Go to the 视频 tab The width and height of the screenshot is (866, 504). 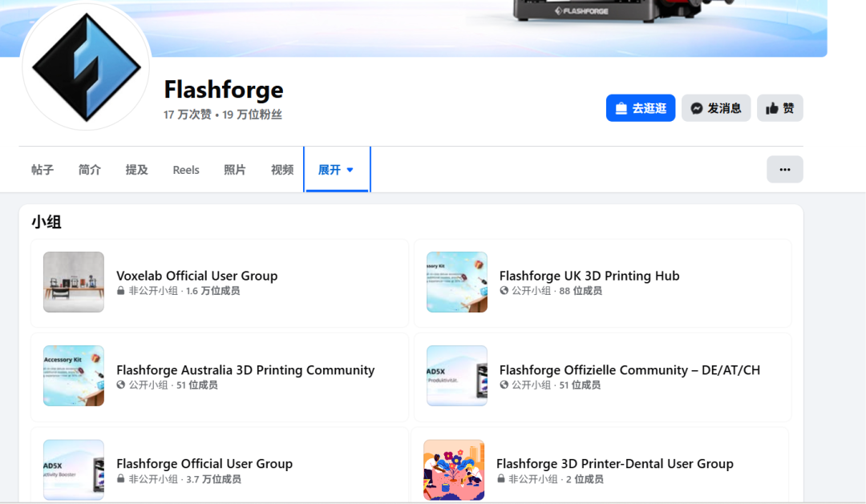coord(282,170)
